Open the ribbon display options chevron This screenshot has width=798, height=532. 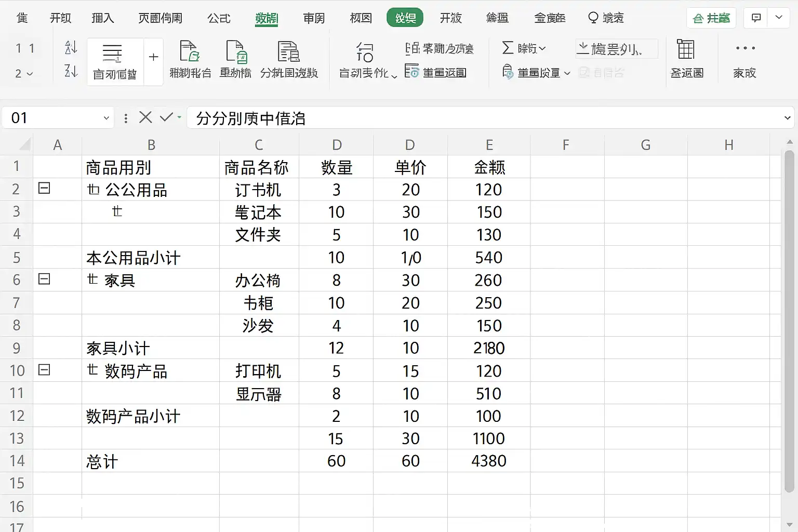[x=779, y=18]
